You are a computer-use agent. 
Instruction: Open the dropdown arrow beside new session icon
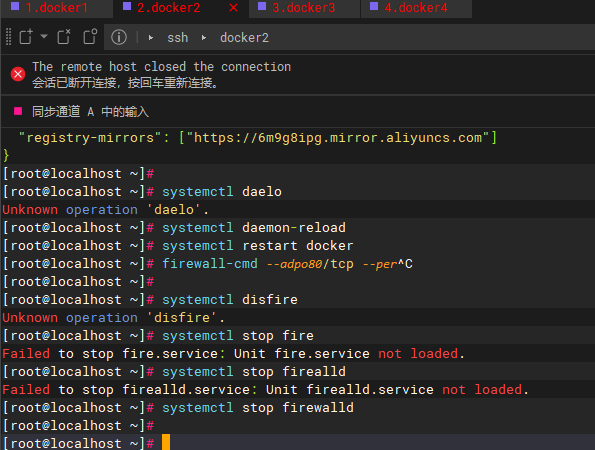coord(44,36)
